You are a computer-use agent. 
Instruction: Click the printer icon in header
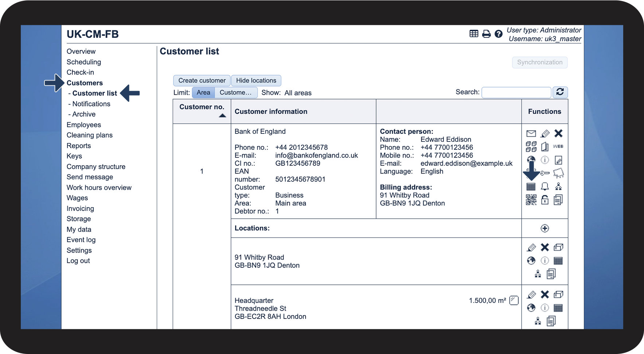[x=486, y=34]
